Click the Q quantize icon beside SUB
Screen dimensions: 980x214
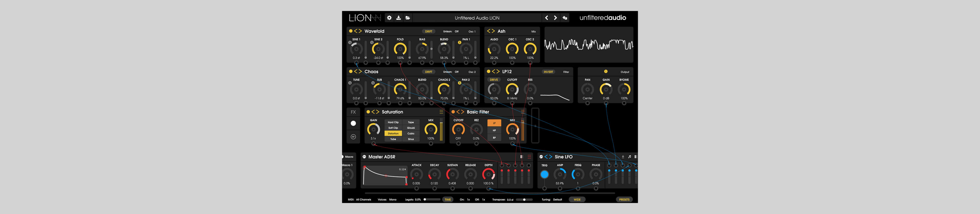coord(373,83)
